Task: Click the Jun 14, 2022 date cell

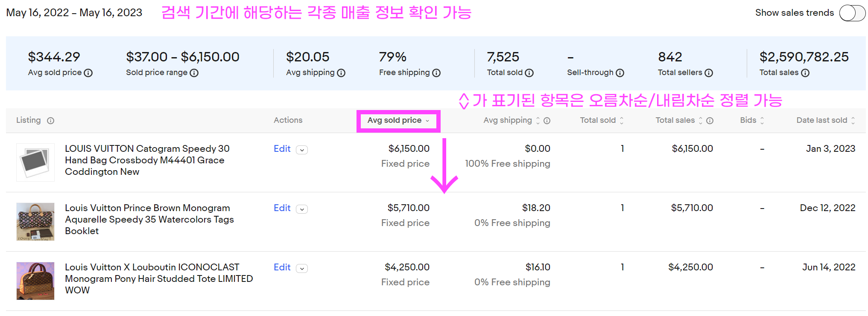Action: coord(829,267)
